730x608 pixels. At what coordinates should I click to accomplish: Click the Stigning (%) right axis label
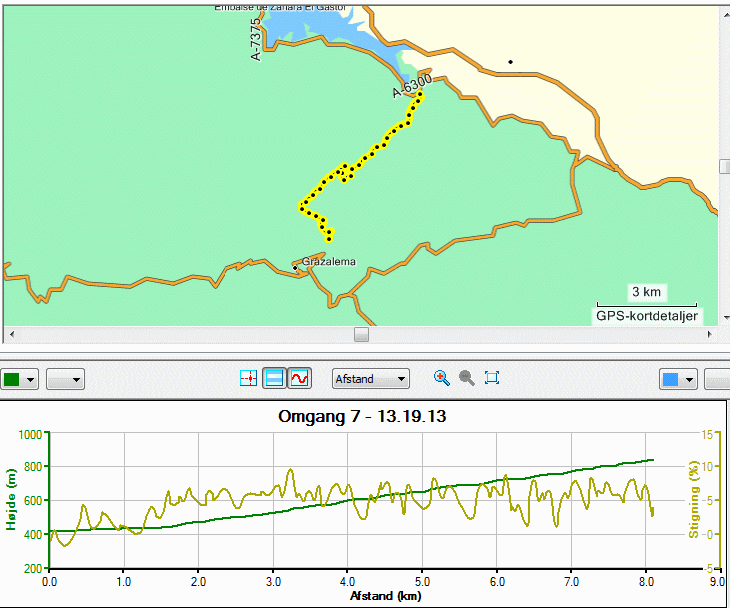[x=694, y=499]
